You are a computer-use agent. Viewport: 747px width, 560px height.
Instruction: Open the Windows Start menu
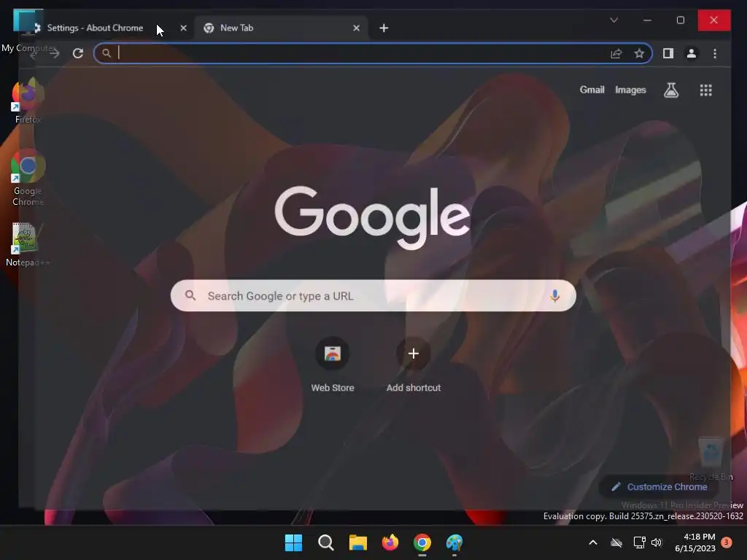point(293,542)
